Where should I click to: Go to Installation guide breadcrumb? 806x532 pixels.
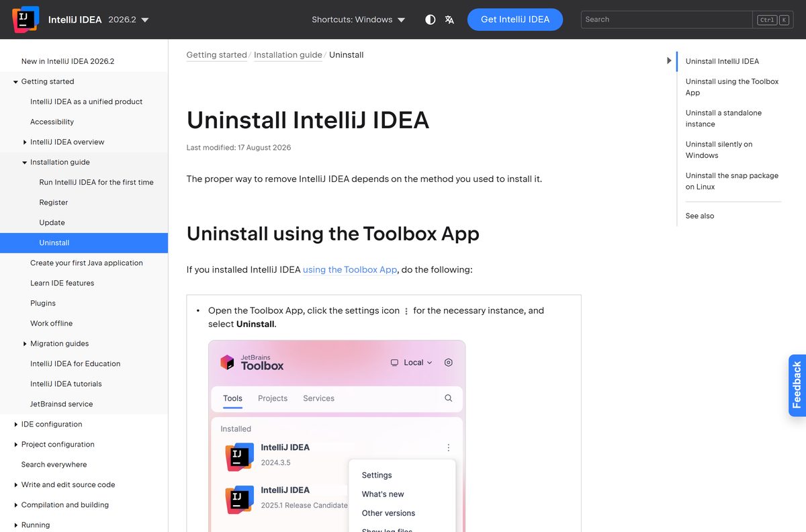288,55
